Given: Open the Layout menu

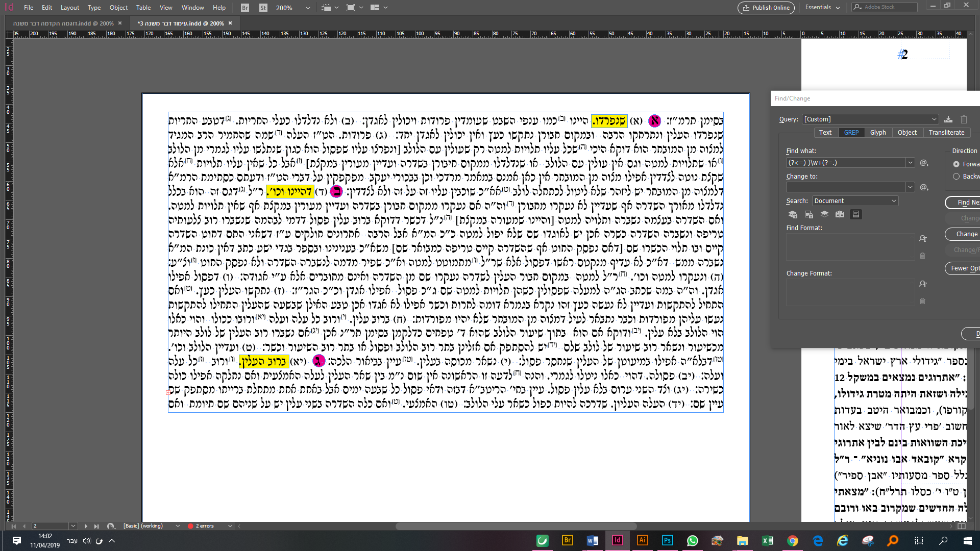Looking at the screenshot, I should coord(70,8).
